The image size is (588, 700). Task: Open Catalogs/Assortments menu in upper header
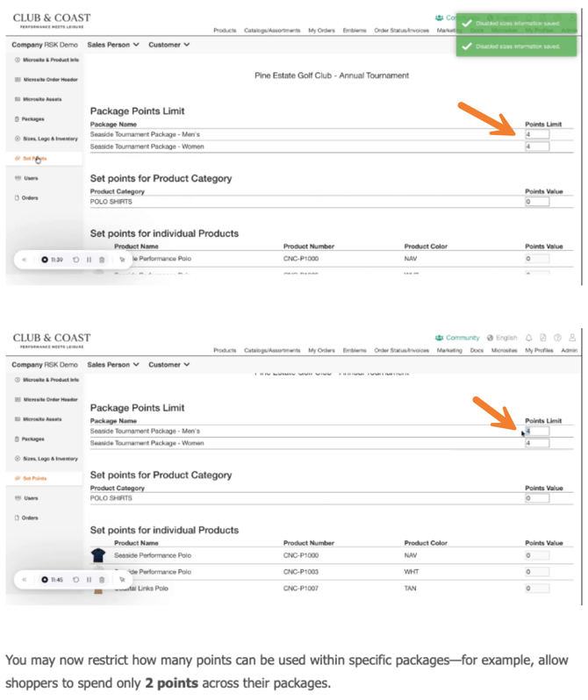click(x=272, y=31)
